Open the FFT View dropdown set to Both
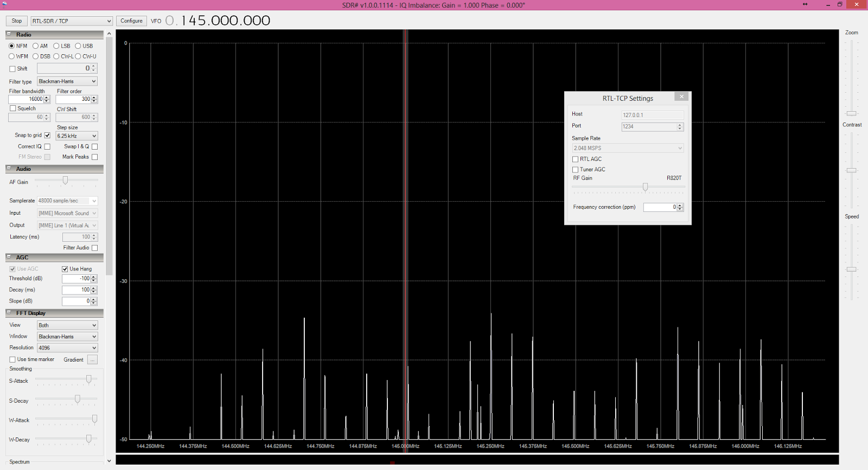Image resolution: width=868 pixels, height=470 pixels. click(67, 325)
